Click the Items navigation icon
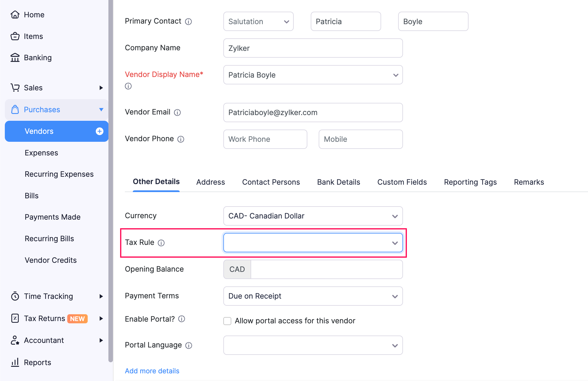The image size is (588, 381). click(14, 36)
